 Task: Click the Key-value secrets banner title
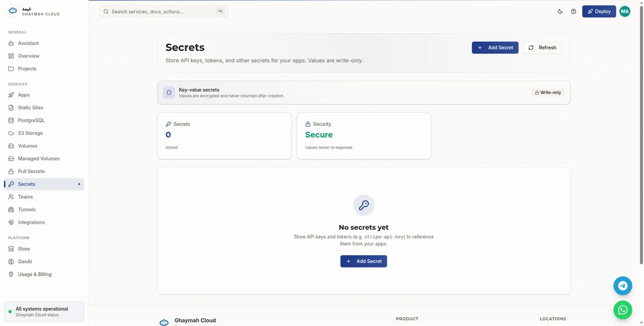coord(199,90)
